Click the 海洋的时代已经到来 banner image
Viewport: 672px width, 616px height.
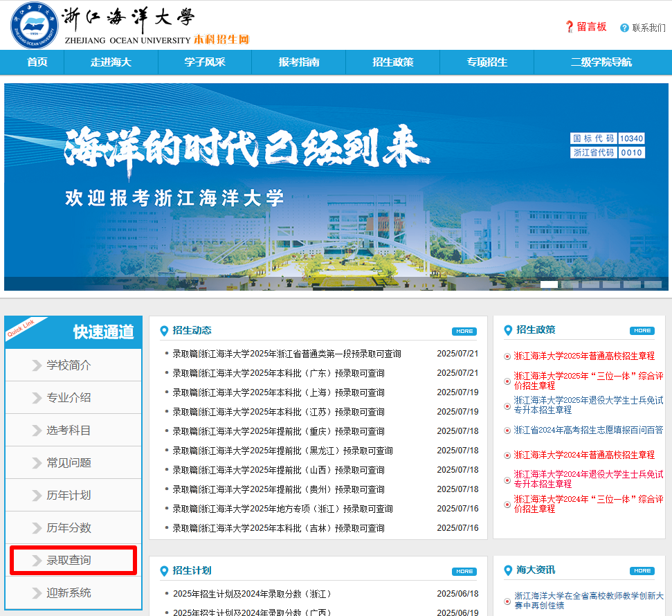[336, 187]
